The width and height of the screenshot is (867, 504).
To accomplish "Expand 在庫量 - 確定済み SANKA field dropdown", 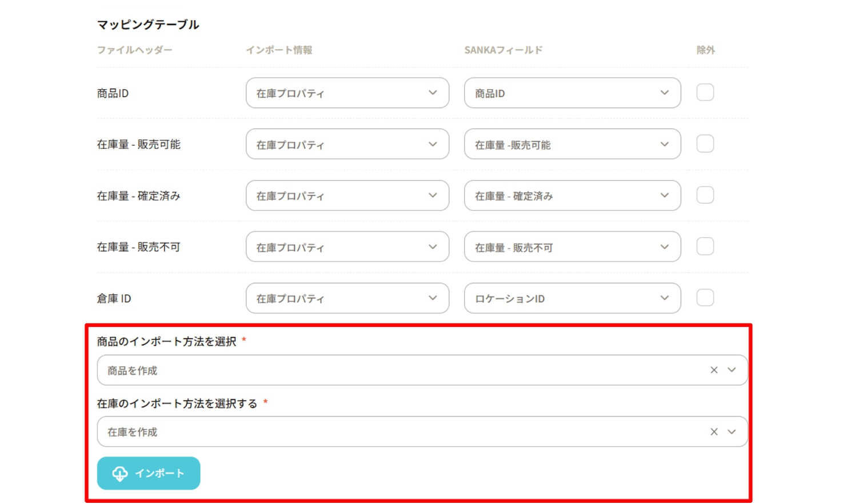I will (x=572, y=195).
